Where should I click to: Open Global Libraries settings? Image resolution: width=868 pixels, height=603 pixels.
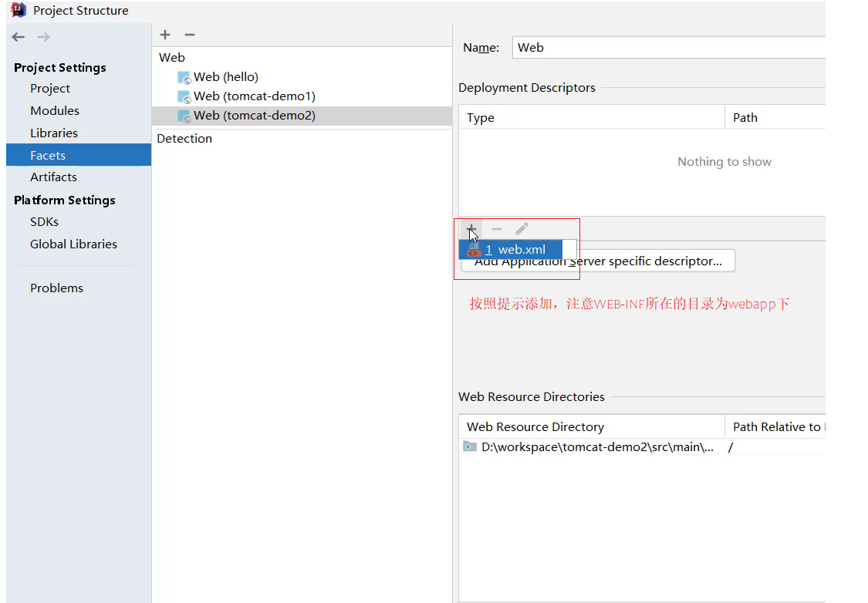tap(73, 244)
